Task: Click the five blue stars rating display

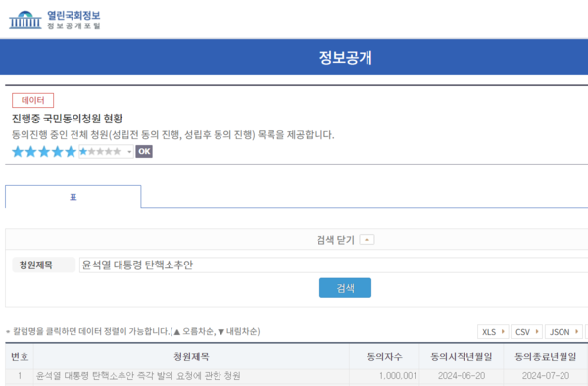Action: coord(44,152)
